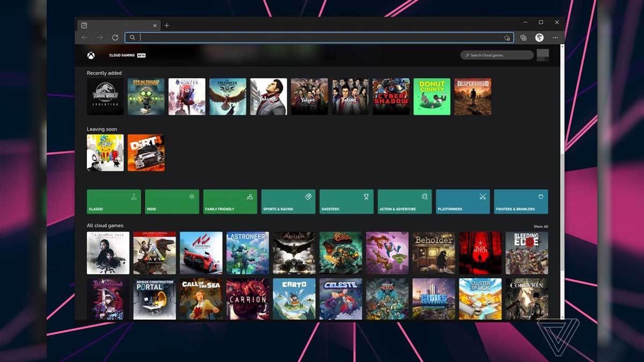Click the BETA badge next to Cloud Gaming

point(142,55)
